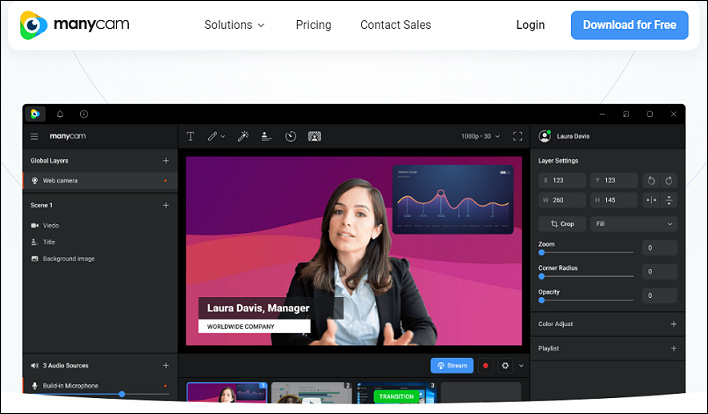Click the Opacity value field
Screen dimensions: 708x414
click(x=660, y=295)
